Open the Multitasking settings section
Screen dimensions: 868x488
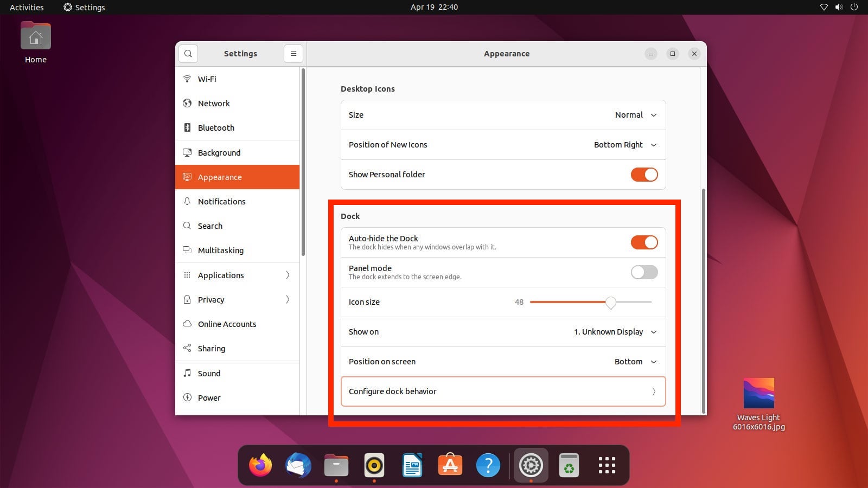point(220,250)
